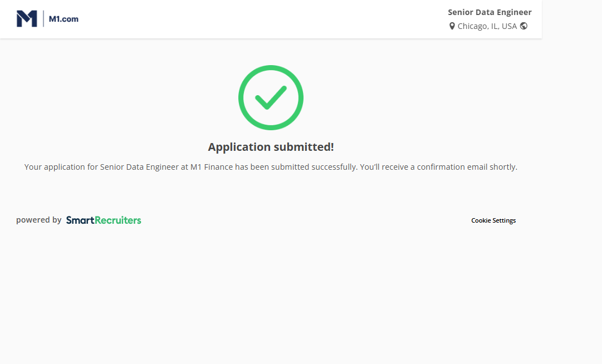
Task: Click the dark "Smart" part of SmartRecruiters
Action: 80,220
